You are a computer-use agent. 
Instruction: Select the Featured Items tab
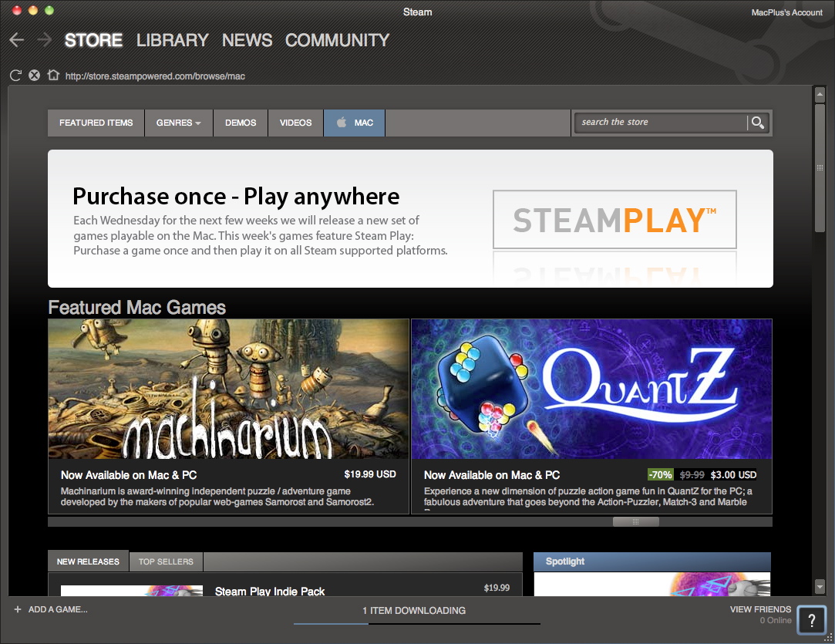[96, 123]
